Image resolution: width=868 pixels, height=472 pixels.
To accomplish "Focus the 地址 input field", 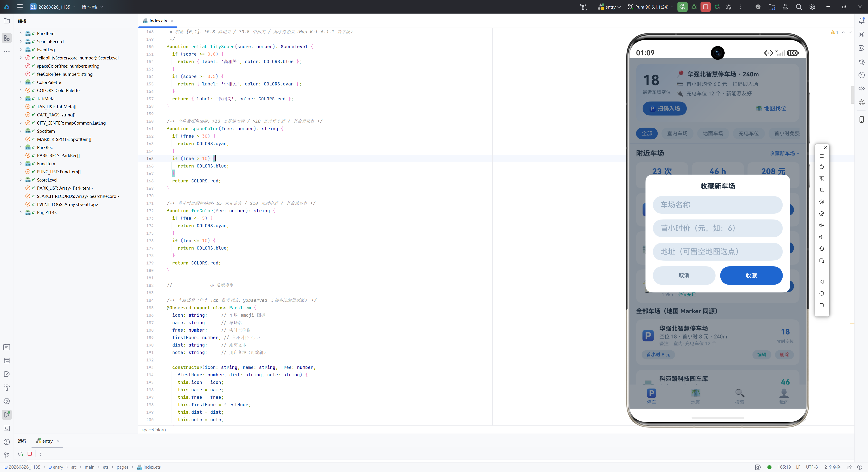I will click(717, 252).
